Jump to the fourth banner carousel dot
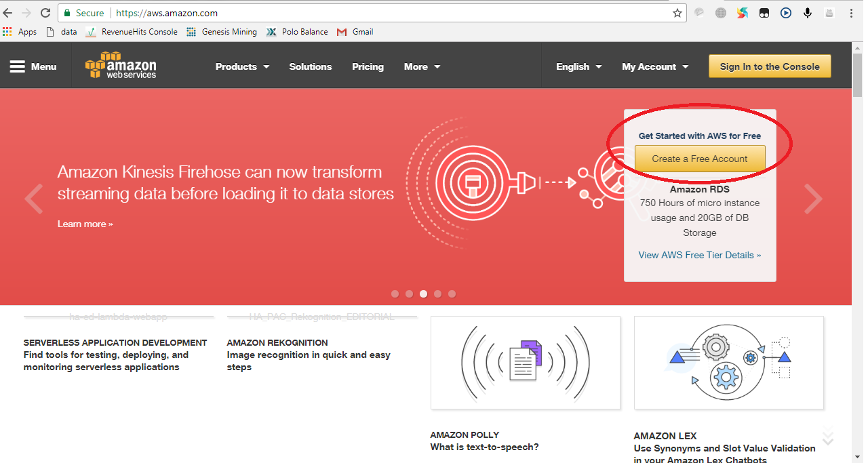The width and height of the screenshot is (868, 463). pyautogui.click(x=437, y=294)
